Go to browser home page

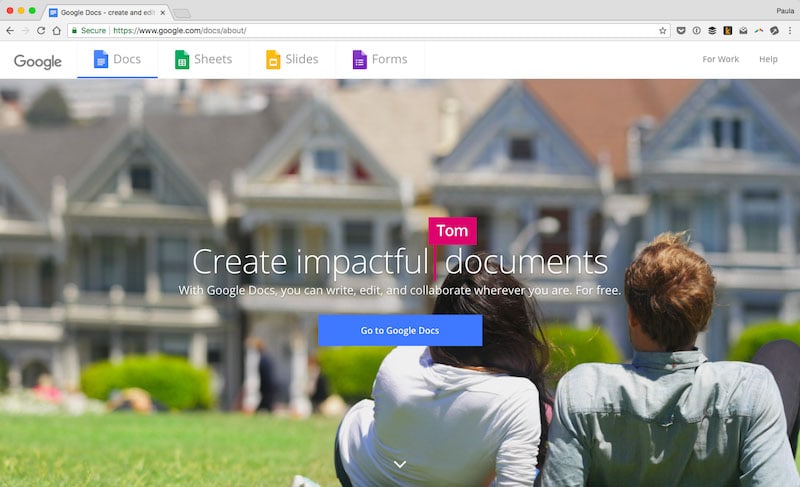click(57, 31)
